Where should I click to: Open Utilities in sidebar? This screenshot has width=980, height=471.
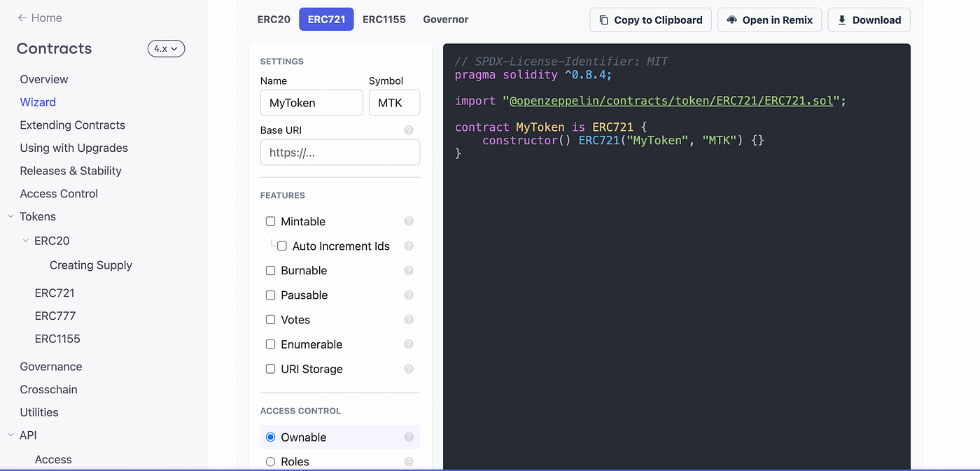[x=39, y=412]
